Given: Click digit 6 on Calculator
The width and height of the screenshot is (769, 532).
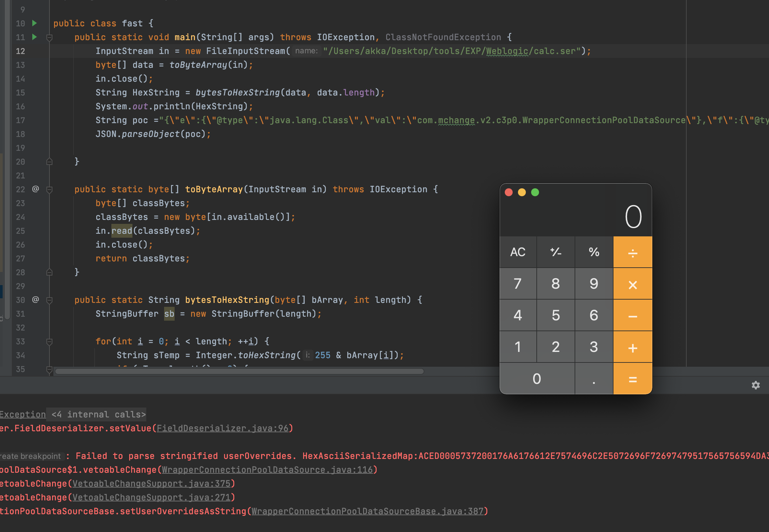Looking at the screenshot, I should pos(594,315).
